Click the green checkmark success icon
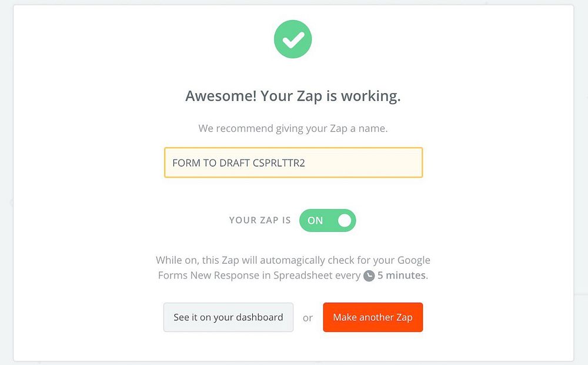Viewport: 588px width, 365px height. coord(293,39)
